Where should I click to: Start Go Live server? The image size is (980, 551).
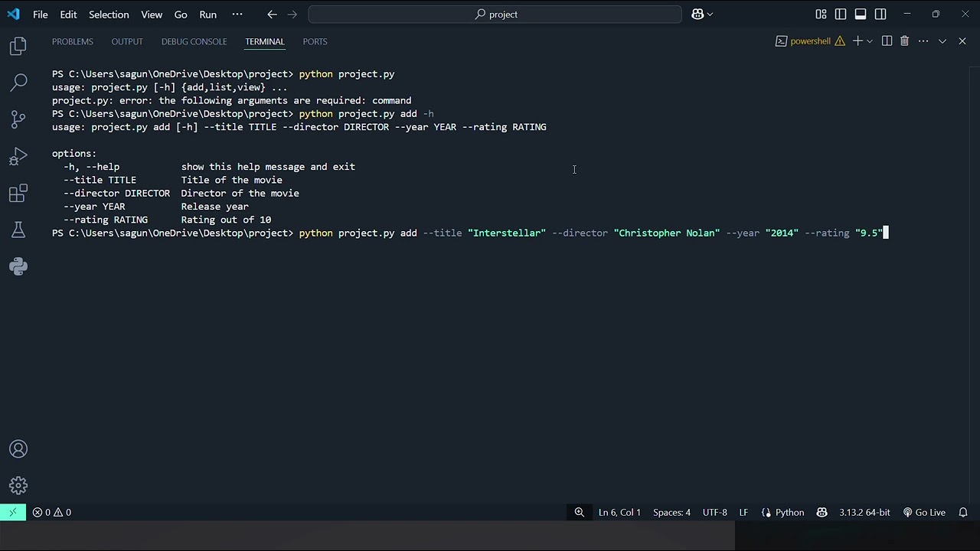tap(924, 512)
